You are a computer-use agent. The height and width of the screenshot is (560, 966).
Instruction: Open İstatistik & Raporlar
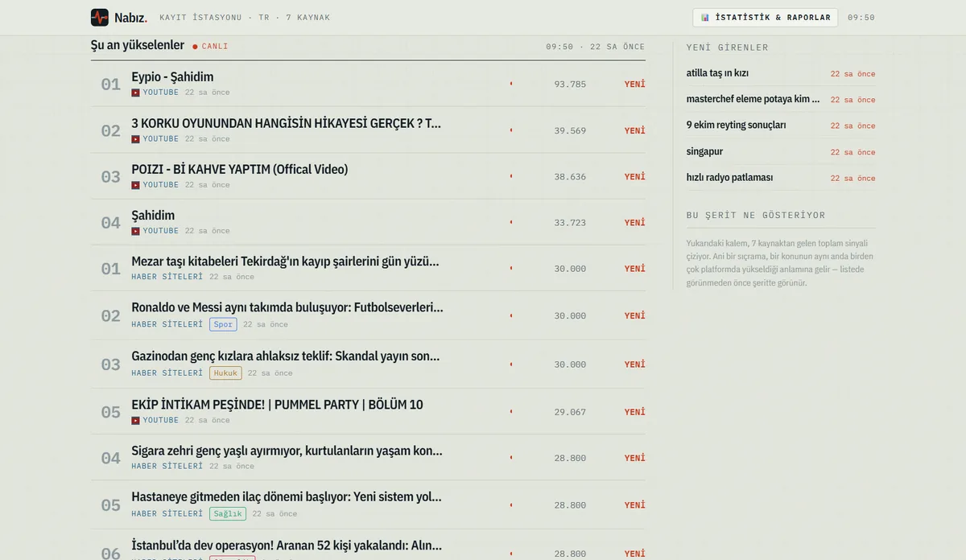point(765,18)
